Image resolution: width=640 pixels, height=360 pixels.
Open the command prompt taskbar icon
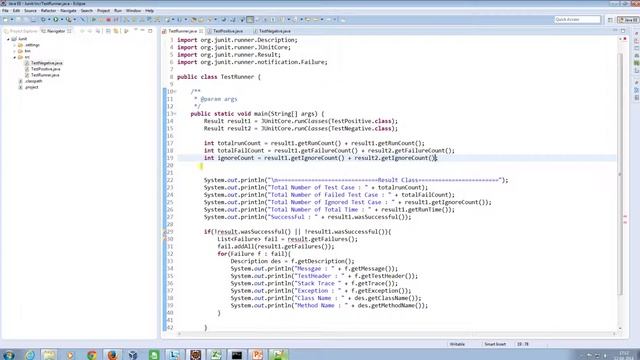click(237, 355)
